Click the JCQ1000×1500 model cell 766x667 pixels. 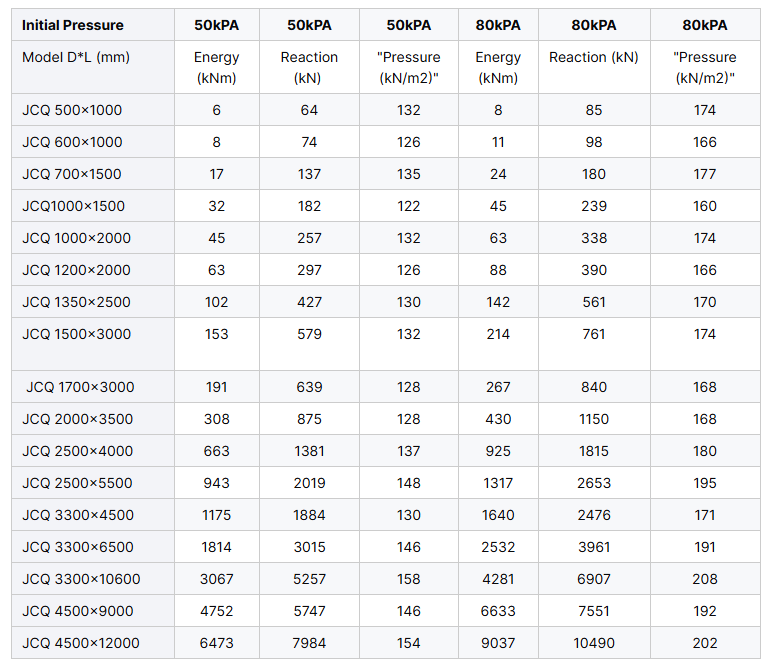(93, 206)
